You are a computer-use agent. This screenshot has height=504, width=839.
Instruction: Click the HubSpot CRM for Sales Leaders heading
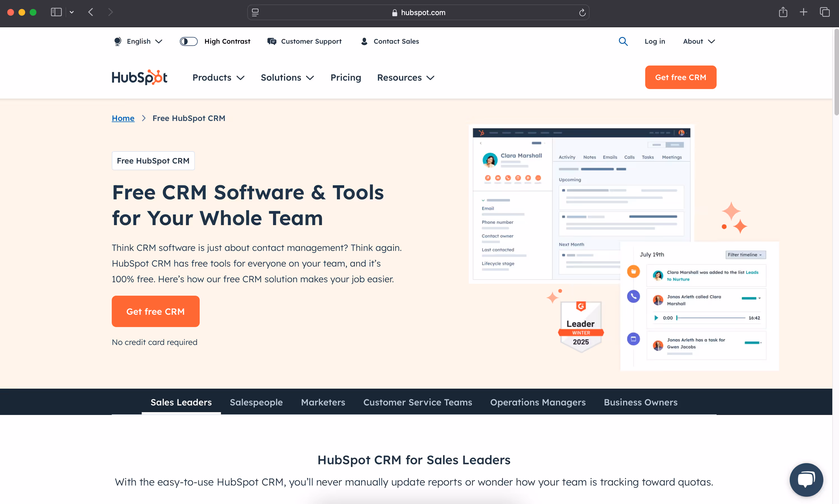(414, 460)
